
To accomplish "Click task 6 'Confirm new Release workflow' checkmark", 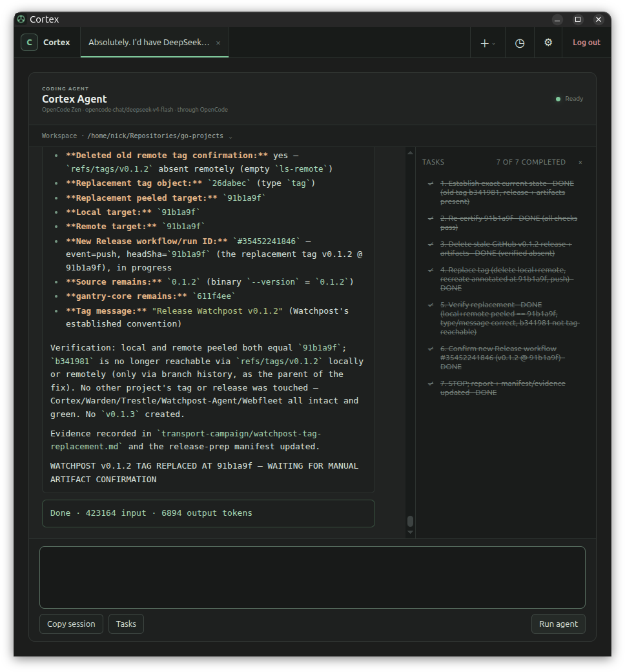I will [431, 349].
